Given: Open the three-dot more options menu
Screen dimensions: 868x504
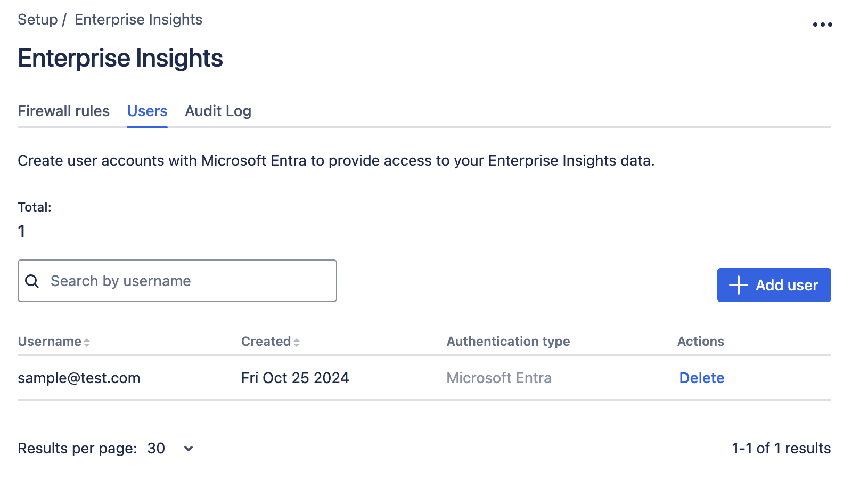Looking at the screenshot, I should (822, 25).
